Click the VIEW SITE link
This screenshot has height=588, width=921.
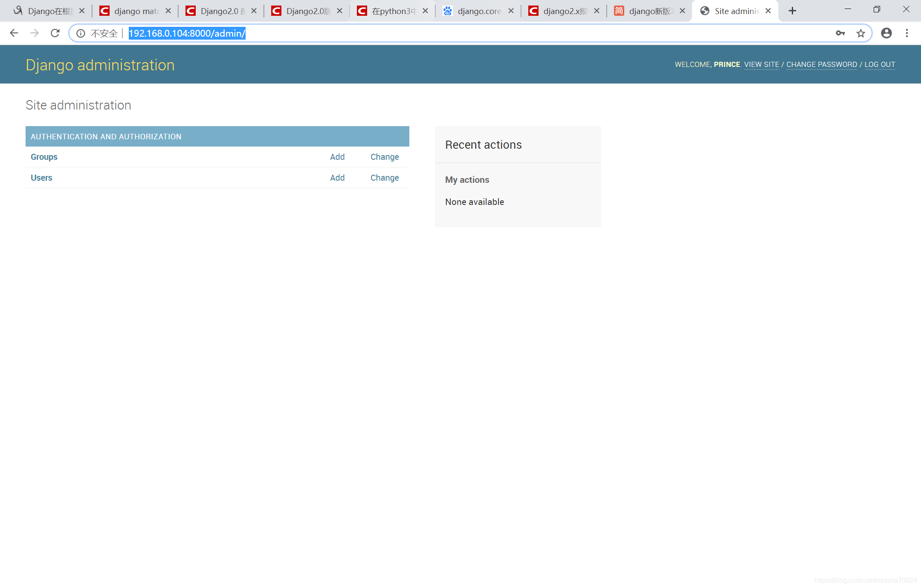762,64
